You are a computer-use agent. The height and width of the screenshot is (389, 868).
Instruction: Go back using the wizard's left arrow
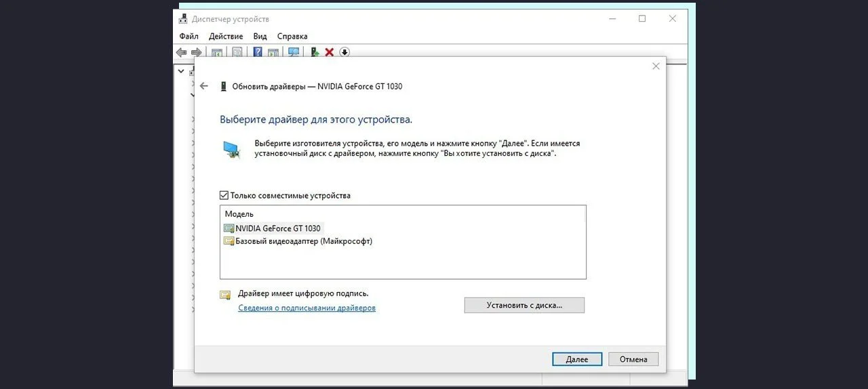coord(204,86)
